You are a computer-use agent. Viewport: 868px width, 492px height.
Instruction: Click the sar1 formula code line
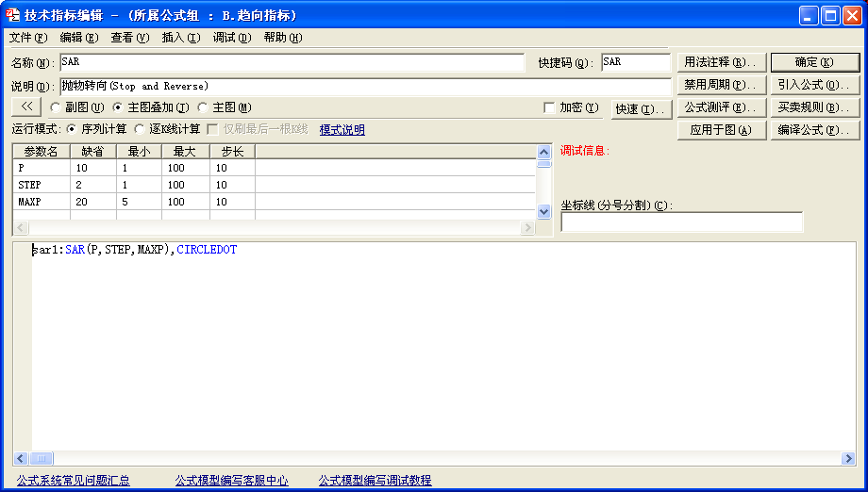point(135,250)
